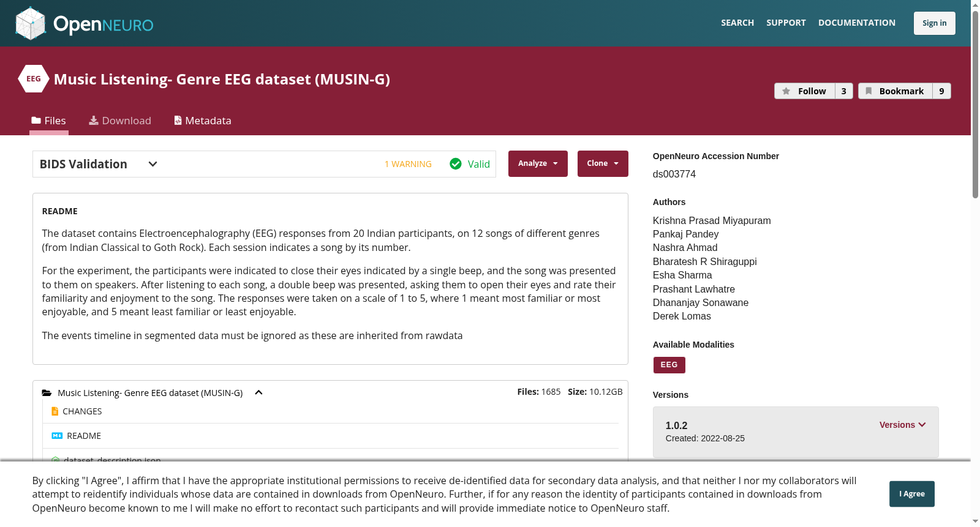980x527 pixels.
Task: Click author Prashant Lawhatre
Action: coord(693,289)
